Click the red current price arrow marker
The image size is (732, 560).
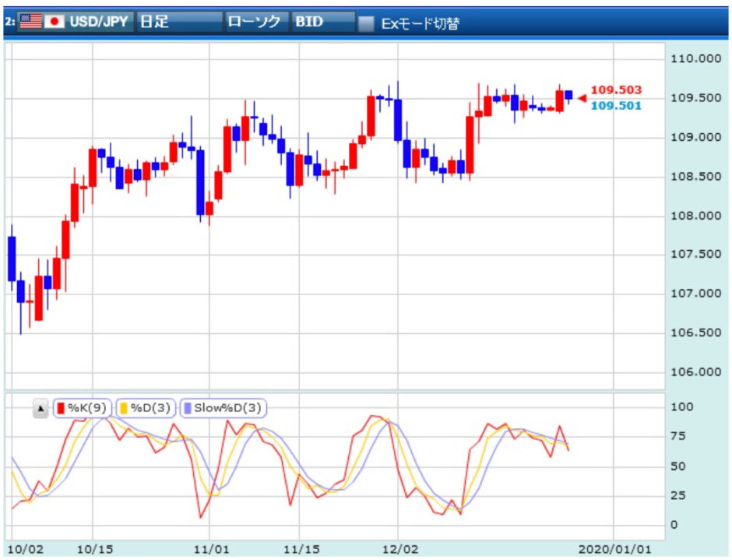click(582, 98)
